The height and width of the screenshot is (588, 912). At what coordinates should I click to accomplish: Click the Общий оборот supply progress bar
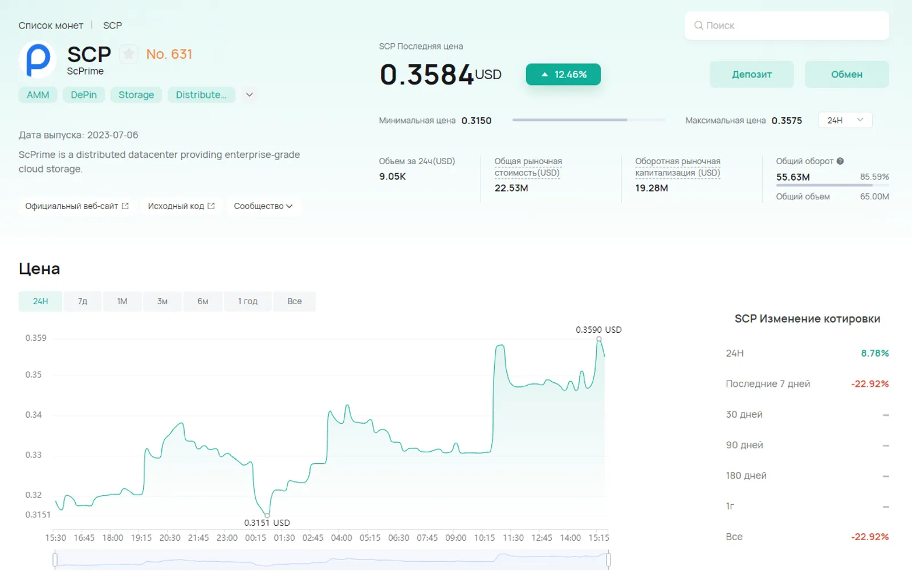click(x=832, y=185)
